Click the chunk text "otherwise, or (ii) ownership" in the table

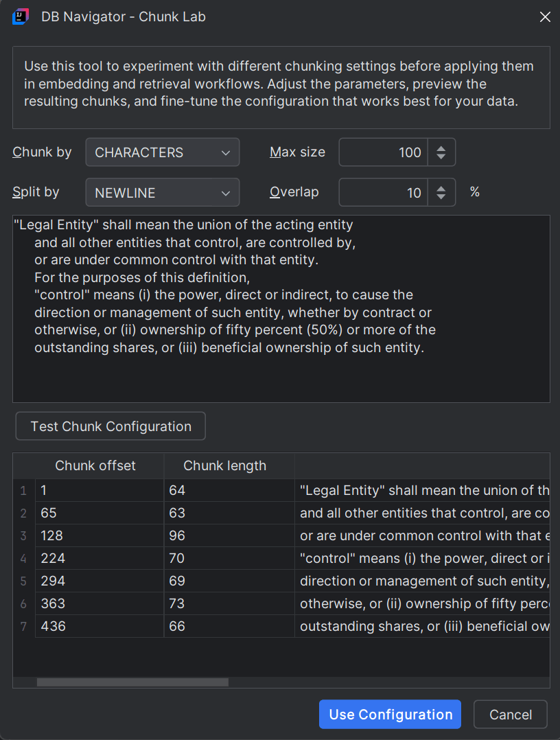[x=422, y=603]
